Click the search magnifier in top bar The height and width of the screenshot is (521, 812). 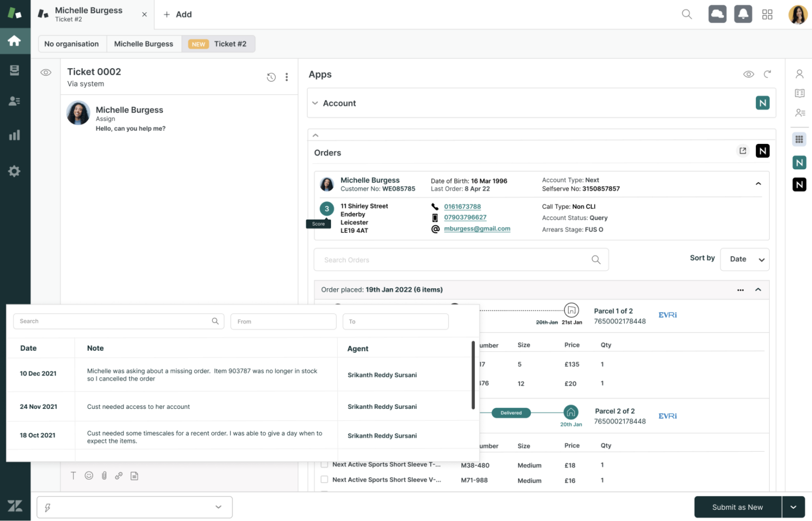pos(687,14)
